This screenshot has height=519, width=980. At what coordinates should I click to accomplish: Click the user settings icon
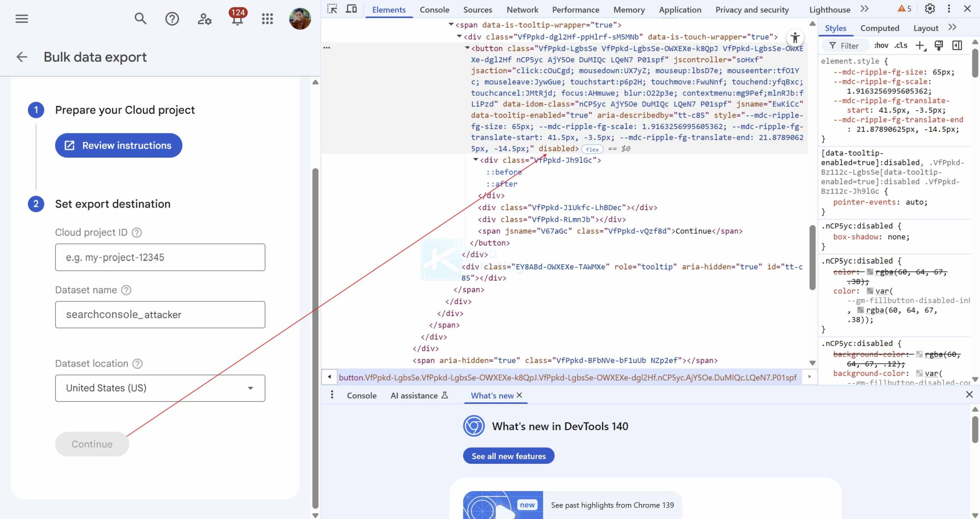click(204, 18)
